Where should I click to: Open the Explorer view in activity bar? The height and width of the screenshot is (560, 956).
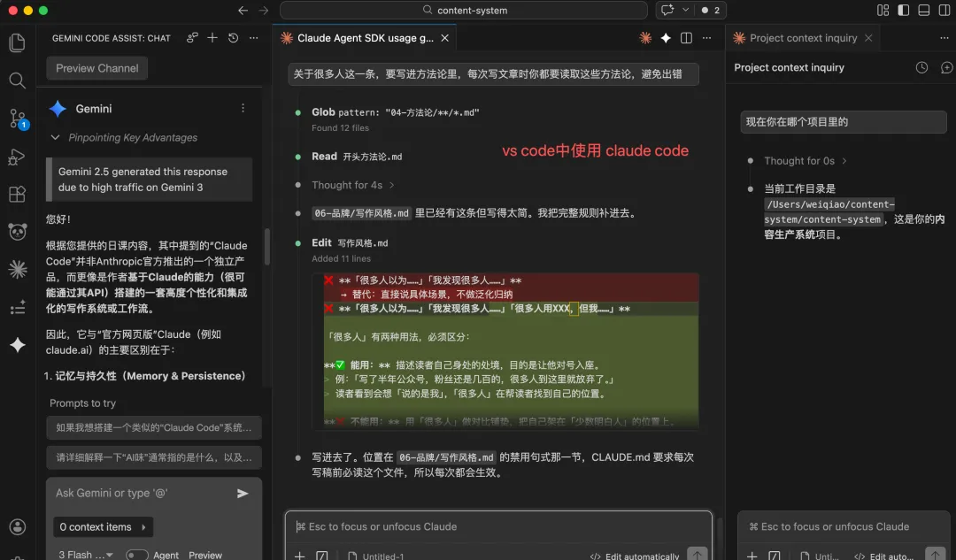[17, 42]
